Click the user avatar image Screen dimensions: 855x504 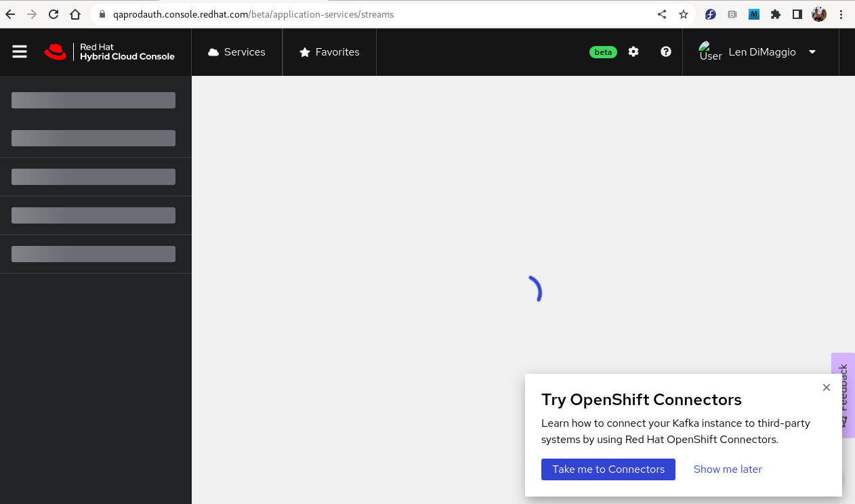pyautogui.click(x=710, y=51)
